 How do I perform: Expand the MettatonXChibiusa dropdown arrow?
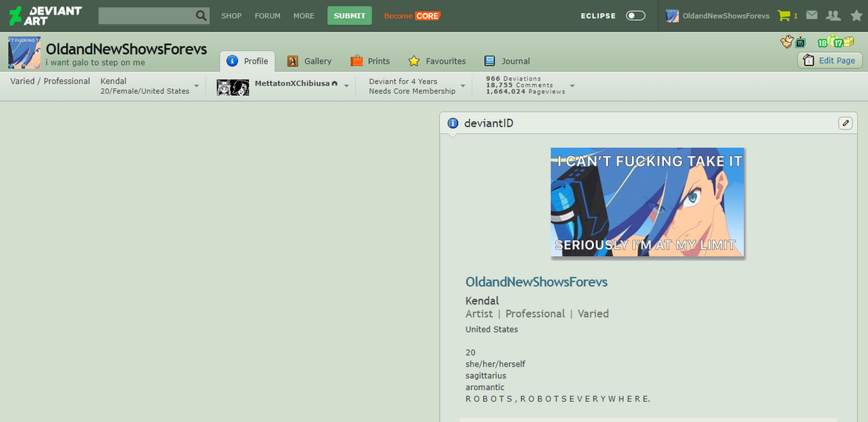coord(347,86)
